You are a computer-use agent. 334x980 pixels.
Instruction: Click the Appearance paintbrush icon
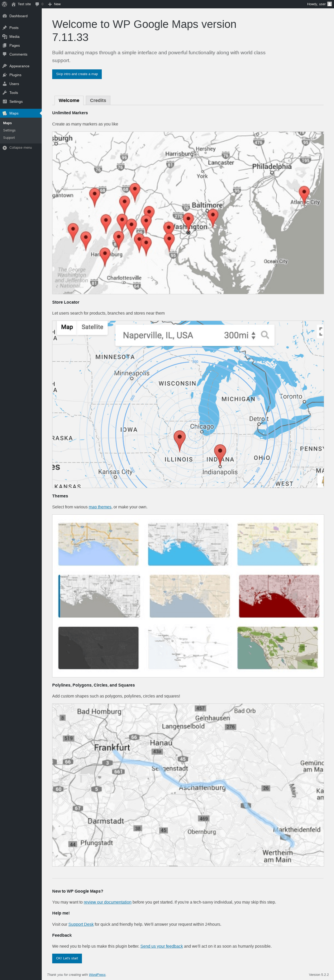(4, 66)
